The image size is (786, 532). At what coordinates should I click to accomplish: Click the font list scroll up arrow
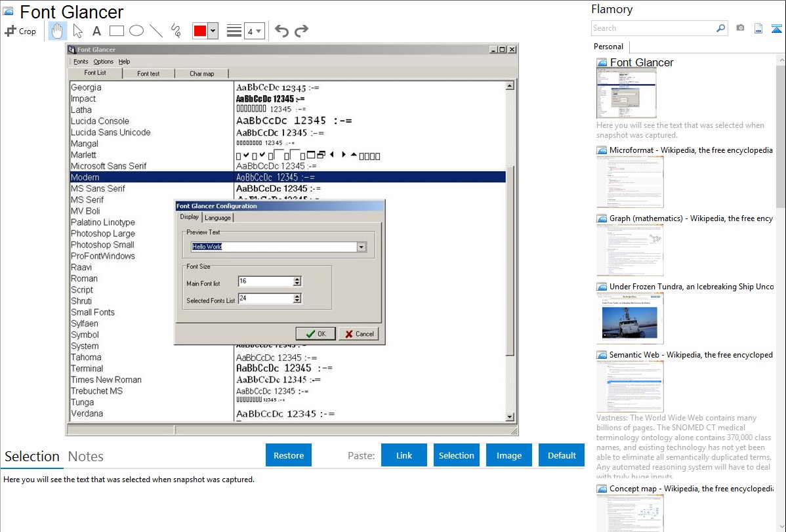pos(510,86)
